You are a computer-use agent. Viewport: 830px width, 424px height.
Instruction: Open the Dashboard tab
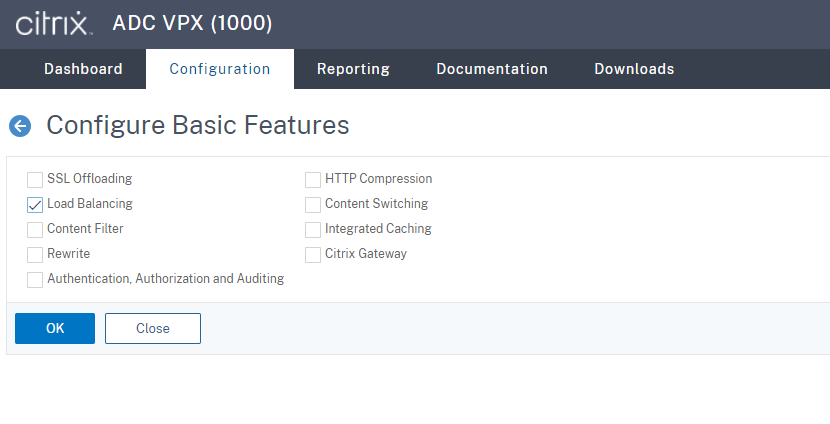pos(83,69)
